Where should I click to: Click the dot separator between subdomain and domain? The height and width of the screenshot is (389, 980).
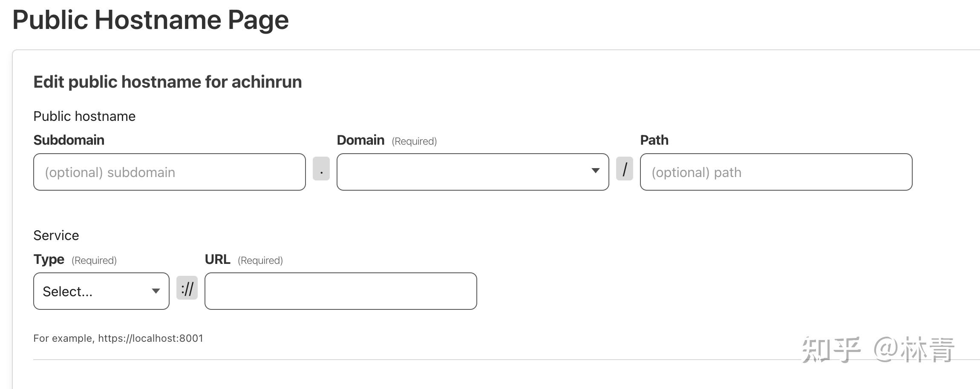(321, 169)
